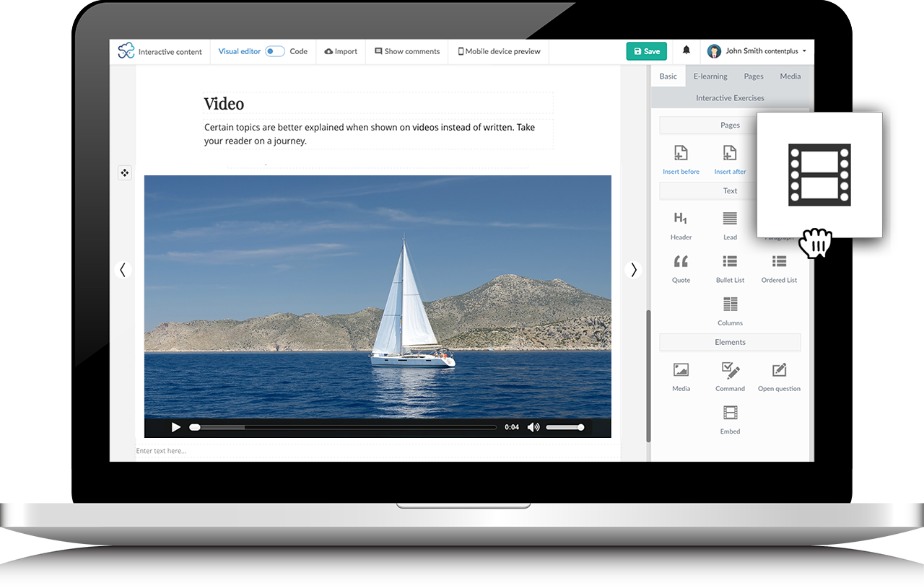Click the move handle beside the video block
This screenshot has width=924, height=588.
coord(124,172)
